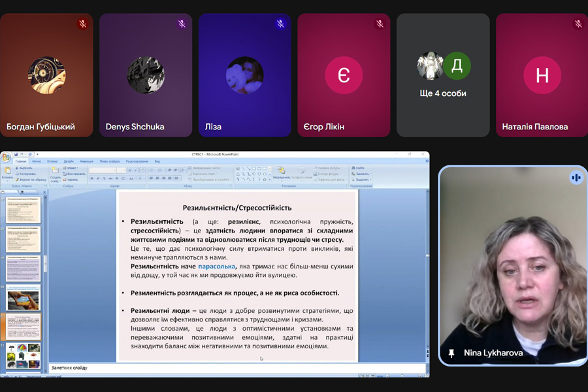Open the Контур фигуры outline dropdown

(327, 174)
